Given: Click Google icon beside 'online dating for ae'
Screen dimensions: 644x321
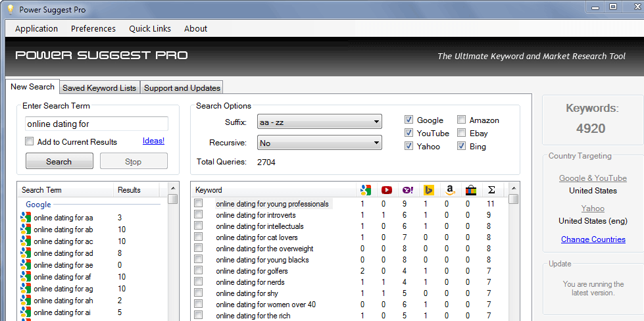Looking at the screenshot, I should point(26,265).
